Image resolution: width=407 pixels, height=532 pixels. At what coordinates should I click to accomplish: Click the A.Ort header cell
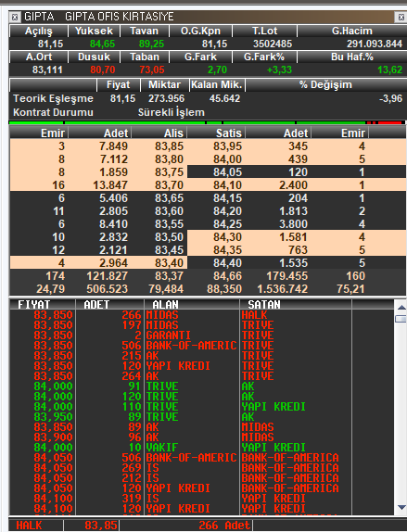pos(39,57)
